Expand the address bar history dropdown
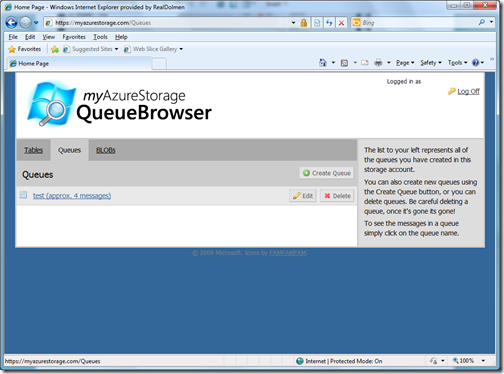The width and height of the screenshot is (504, 374). click(x=293, y=23)
